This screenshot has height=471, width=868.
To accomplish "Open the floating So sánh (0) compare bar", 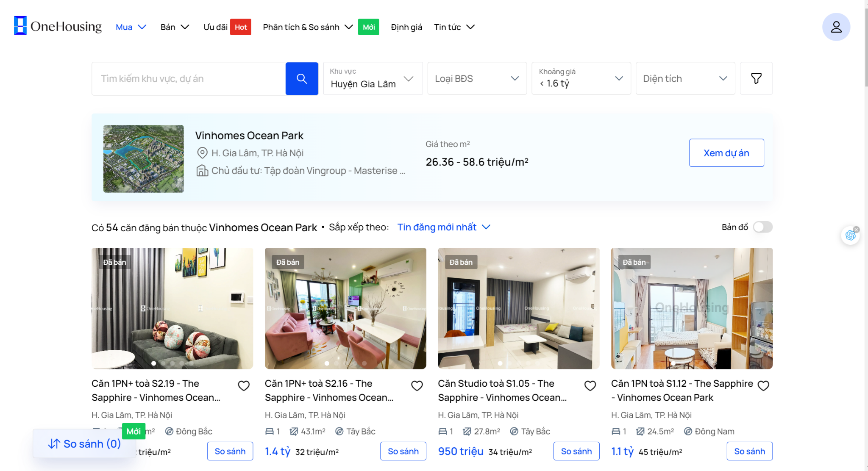I will (84, 443).
